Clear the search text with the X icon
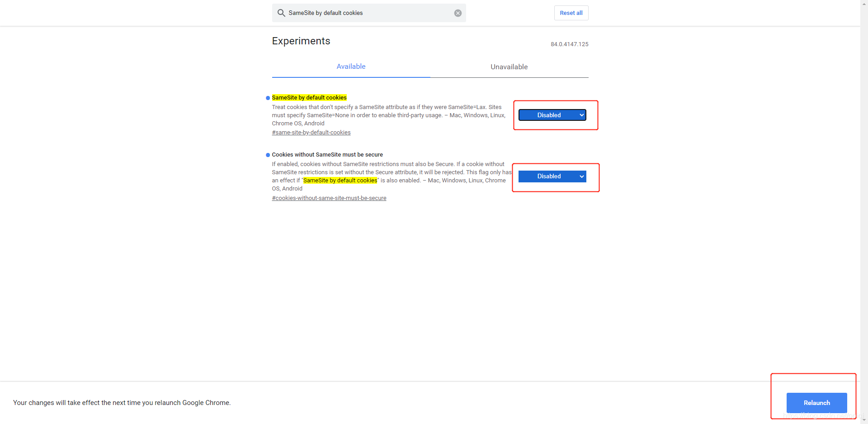Screen dimensions: 868x424 (458, 13)
